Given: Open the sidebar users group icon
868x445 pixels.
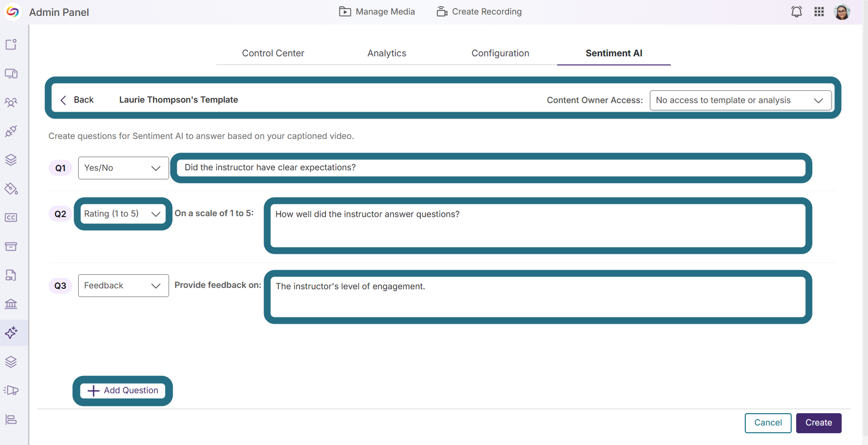Looking at the screenshot, I should pos(11,103).
